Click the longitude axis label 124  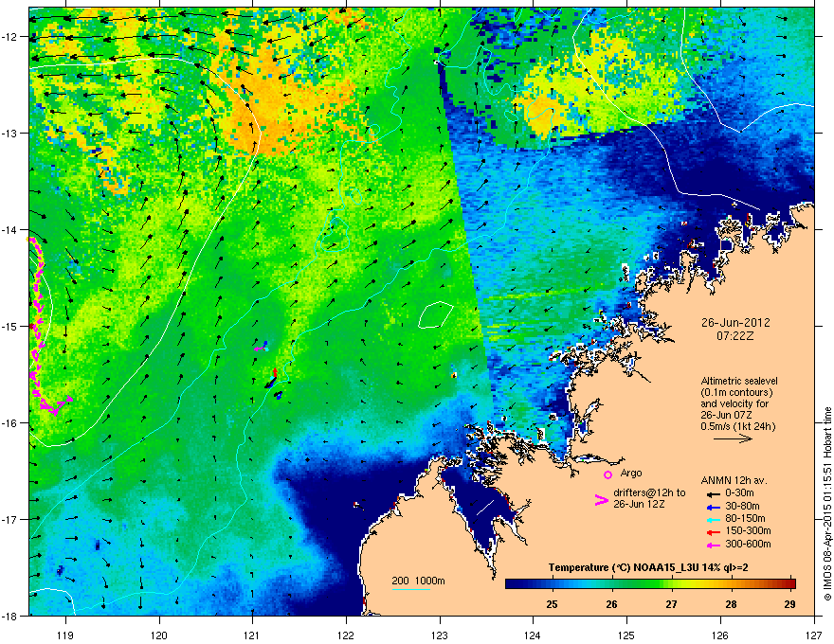[533, 635]
